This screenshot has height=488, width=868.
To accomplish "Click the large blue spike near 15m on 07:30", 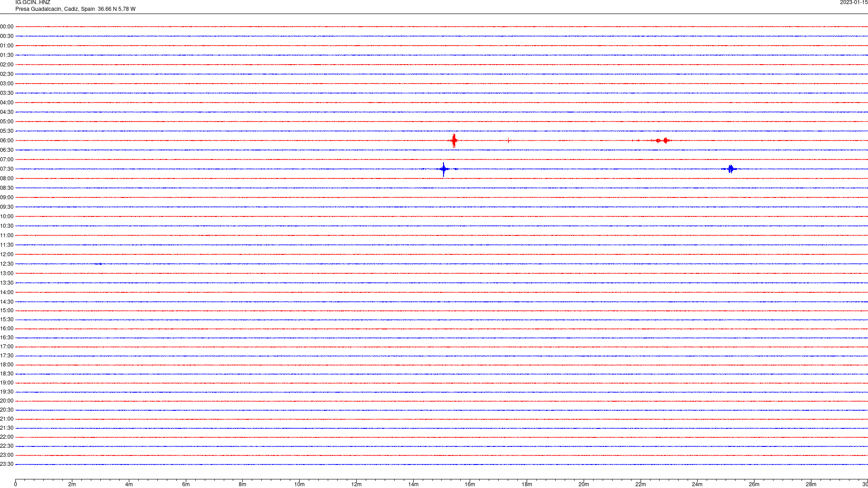I will point(443,169).
